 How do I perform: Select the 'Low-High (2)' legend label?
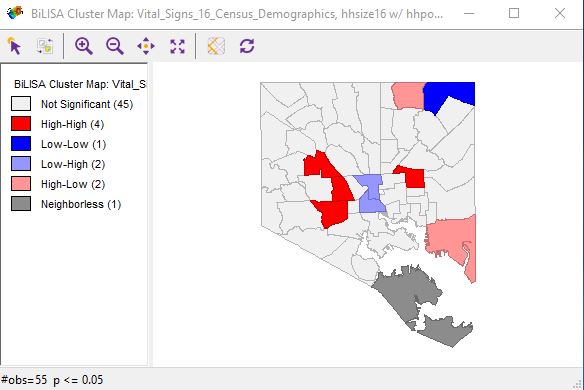73,164
